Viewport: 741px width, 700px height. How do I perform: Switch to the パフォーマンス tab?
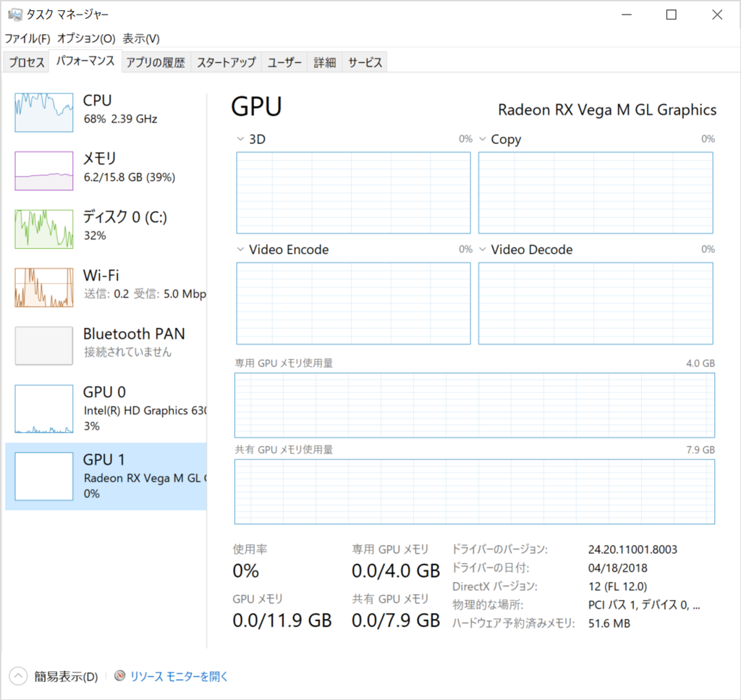tap(85, 61)
